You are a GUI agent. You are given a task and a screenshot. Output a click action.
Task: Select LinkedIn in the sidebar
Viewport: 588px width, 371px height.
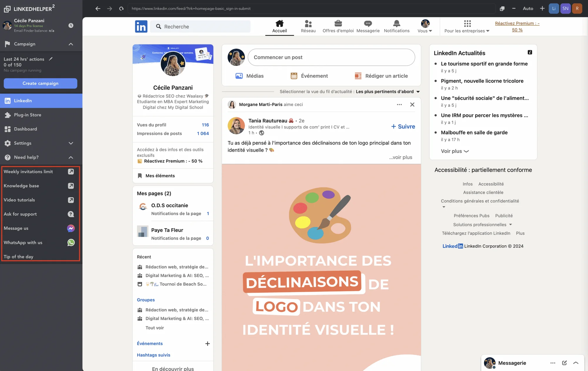point(41,101)
